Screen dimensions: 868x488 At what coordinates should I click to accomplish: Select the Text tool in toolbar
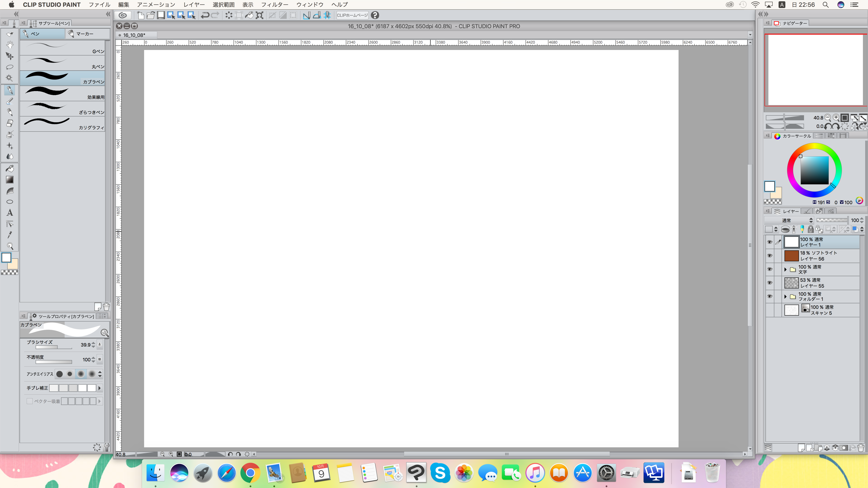click(10, 213)
